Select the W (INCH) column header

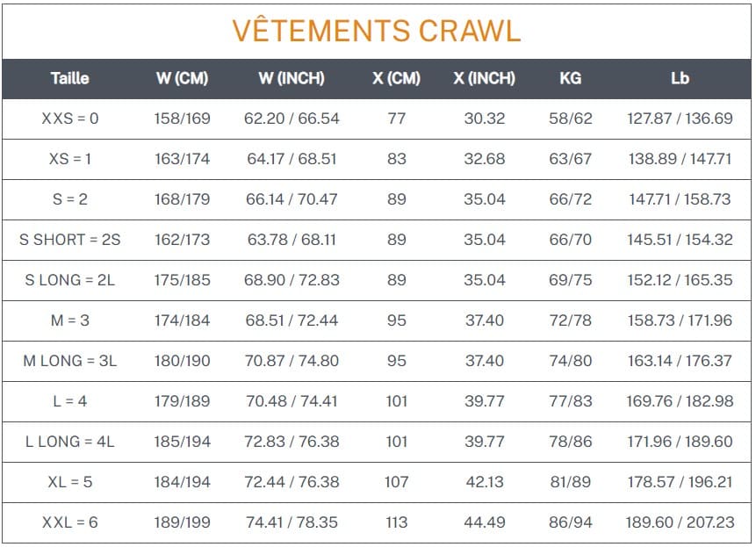point(292,78)
